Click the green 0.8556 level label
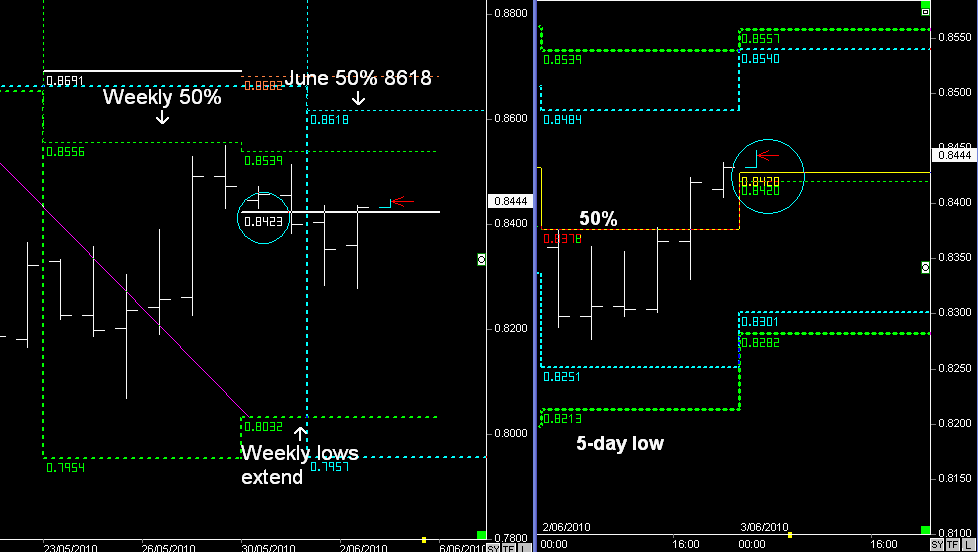The image size is (978, 552). (x=65, y=152)
